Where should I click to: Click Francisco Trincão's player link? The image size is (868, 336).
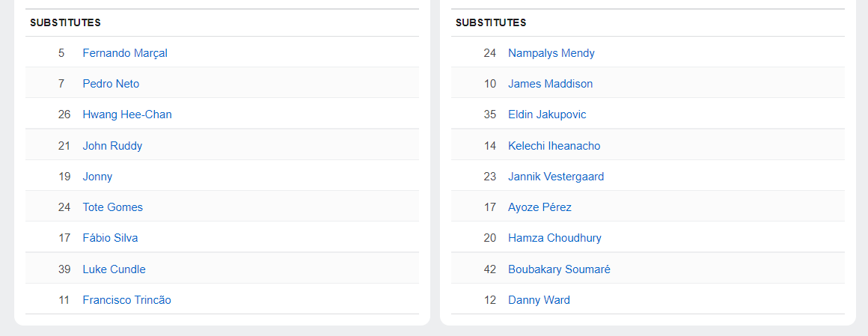click(x=126, y=300)
